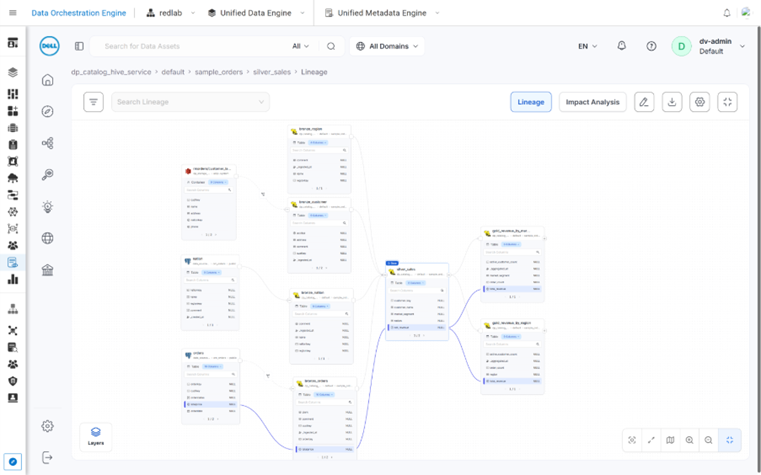Click the logout icon in catalog sidebar

pyautogui.click(x=48, y=457)
